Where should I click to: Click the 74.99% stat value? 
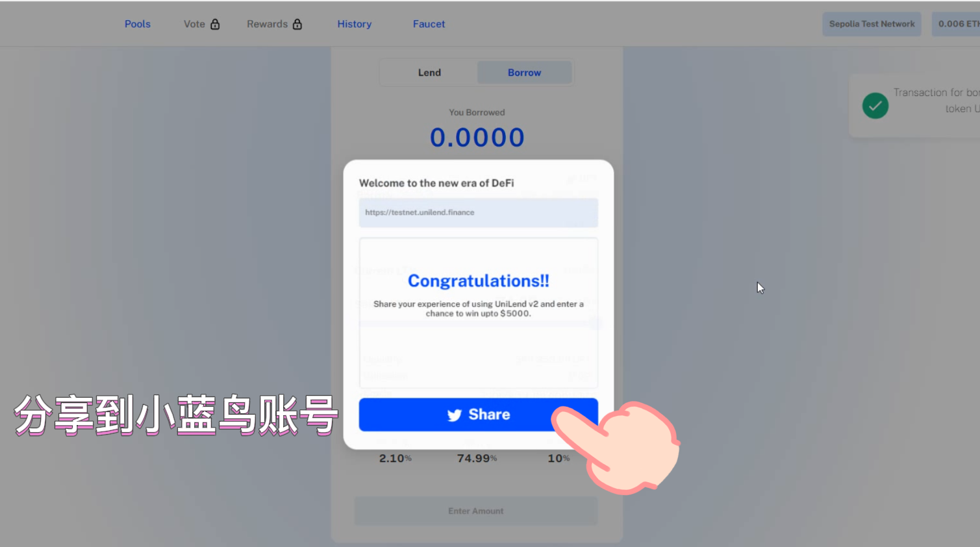(477, 458)
